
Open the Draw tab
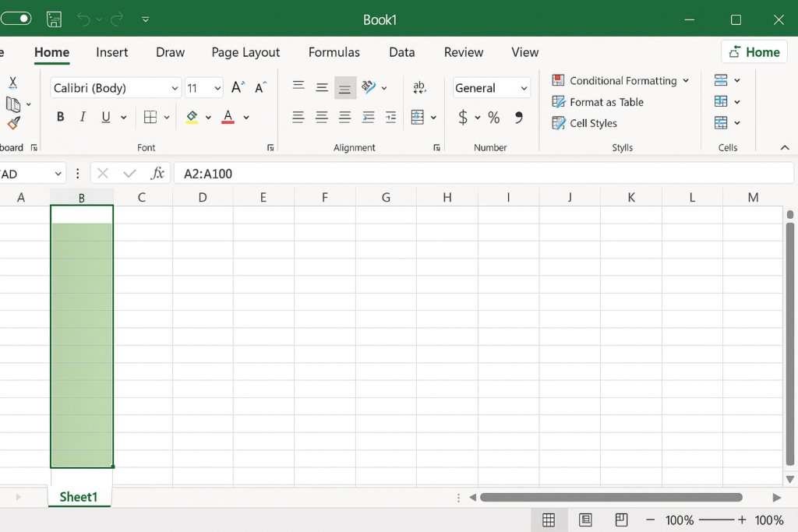coord(170,52)
